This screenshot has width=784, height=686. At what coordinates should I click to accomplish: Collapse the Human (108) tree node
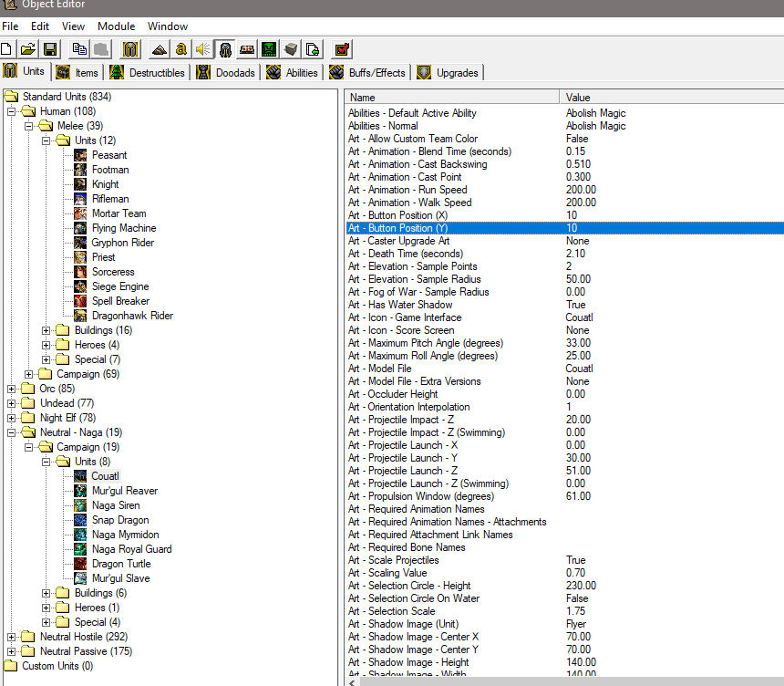(13, 111)
